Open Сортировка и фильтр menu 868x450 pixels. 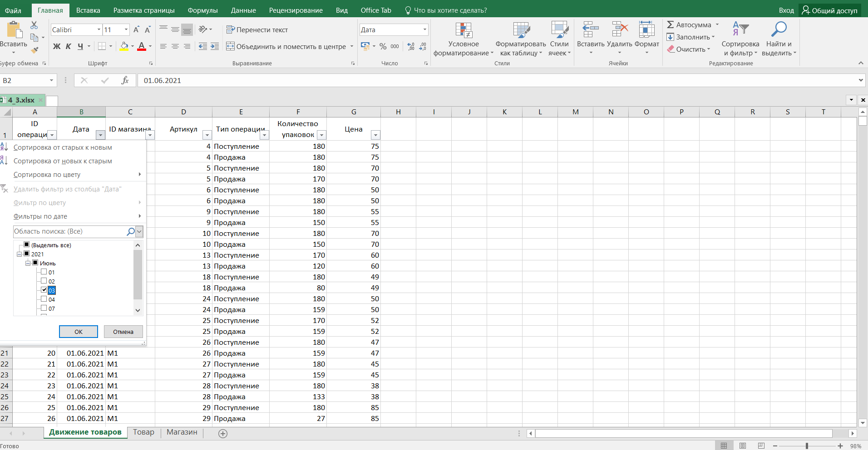pyautogui.click(x=740, y=39)
